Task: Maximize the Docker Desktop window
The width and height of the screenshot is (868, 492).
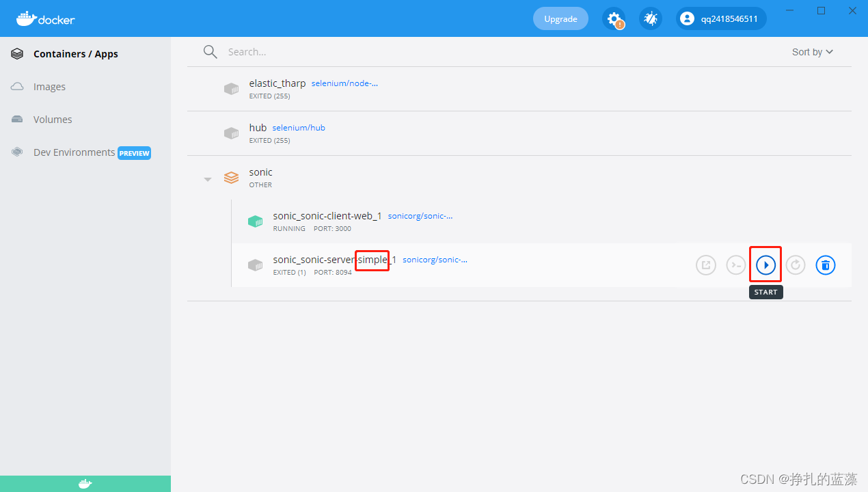Action: 822,10
